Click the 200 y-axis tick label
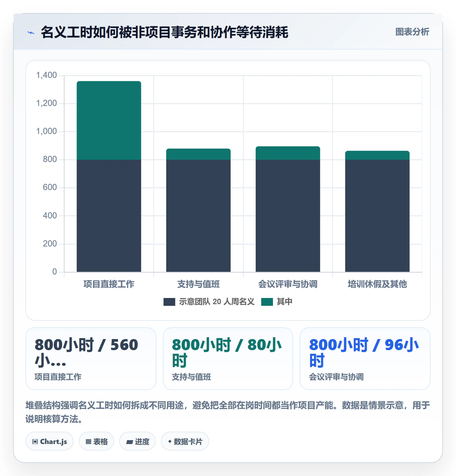456x476 pixels. (50, 244)
